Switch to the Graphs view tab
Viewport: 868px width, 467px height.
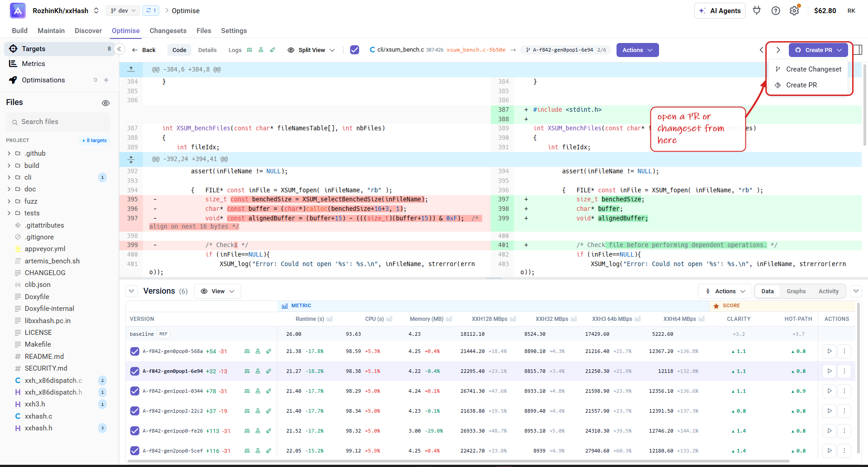point(796,291)
